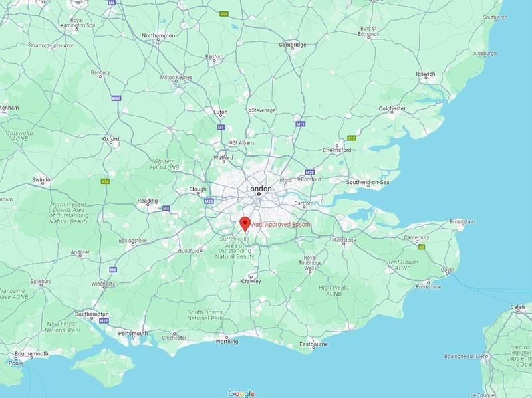The width and height of the screenshot is (532, 398).
Task: Click the M1 motorway shield near Luton
Action: click(x=221, y=128)
